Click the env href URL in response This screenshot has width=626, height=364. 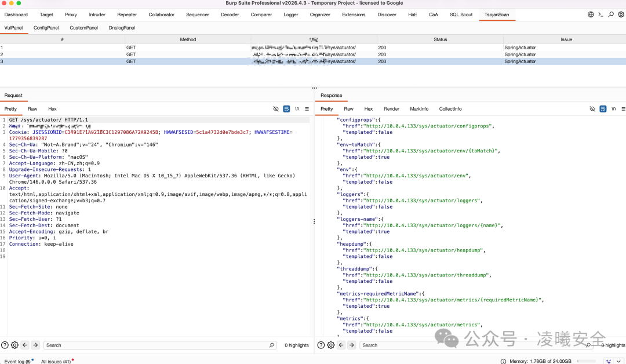pos(416,176)
